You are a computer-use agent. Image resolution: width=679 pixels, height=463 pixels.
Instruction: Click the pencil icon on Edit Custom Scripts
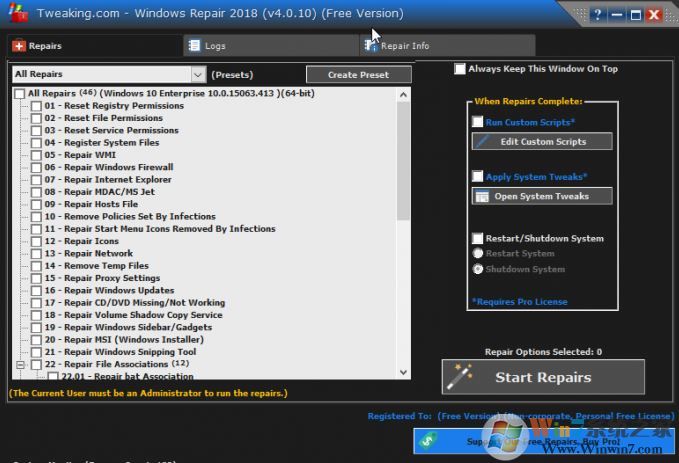point(483,142)
